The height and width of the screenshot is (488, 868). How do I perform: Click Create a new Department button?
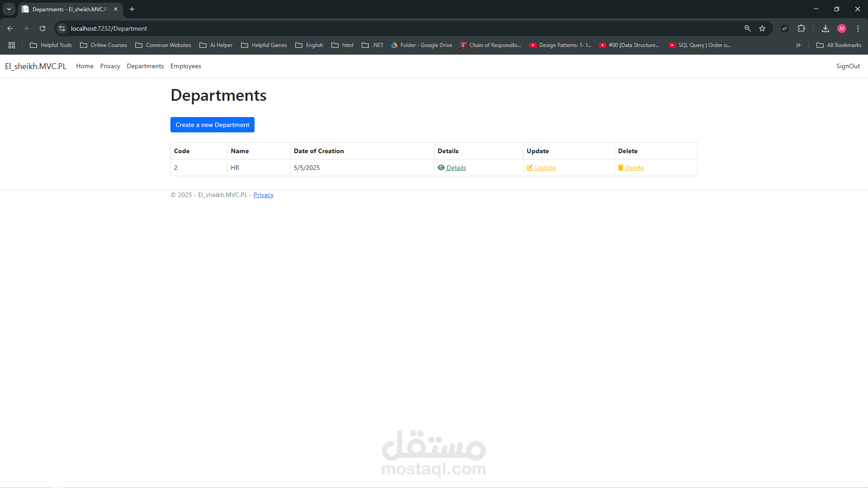(212, 125)
